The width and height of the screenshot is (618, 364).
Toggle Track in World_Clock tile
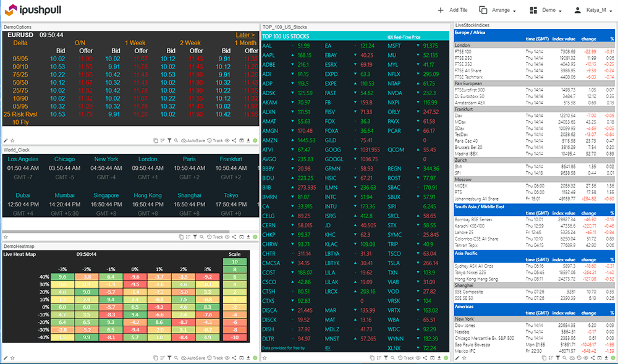215,237
